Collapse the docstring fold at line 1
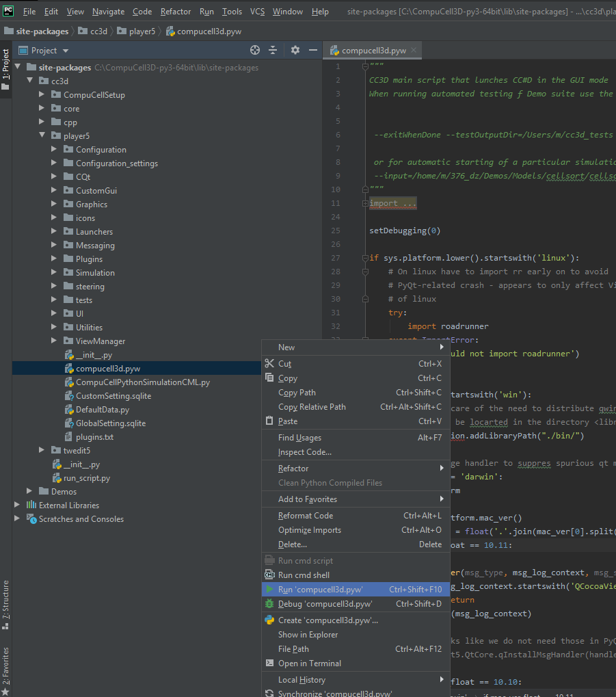Screen dimensions: 616x697 (x=365, y=66)
